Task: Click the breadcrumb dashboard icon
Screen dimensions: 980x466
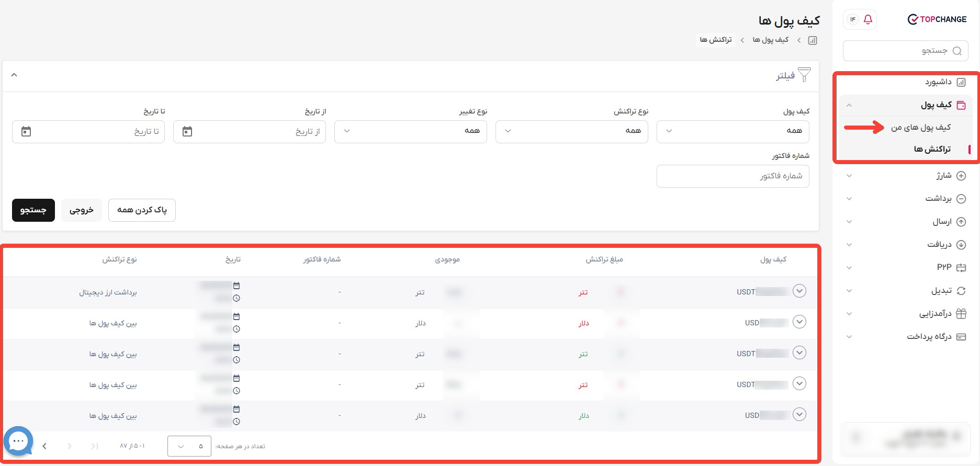Action: click(x=813, y=40)
